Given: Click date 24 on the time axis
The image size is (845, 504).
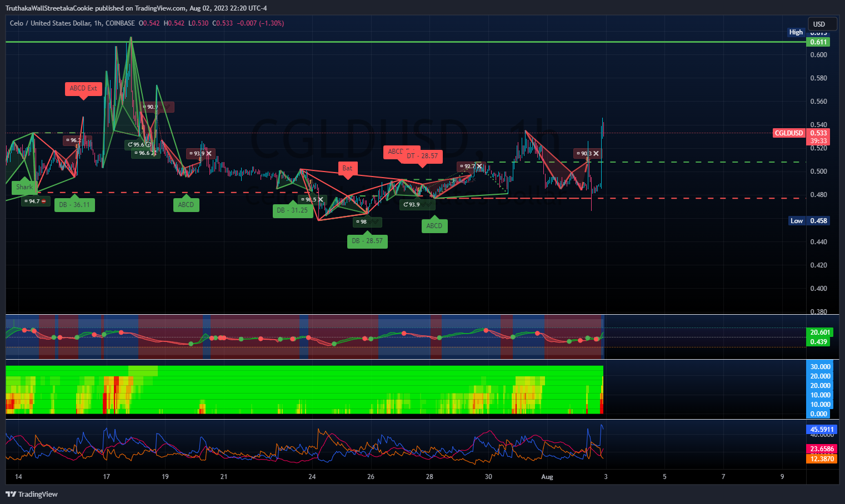Looking at the screenshot, I should [x=312, y=477].
